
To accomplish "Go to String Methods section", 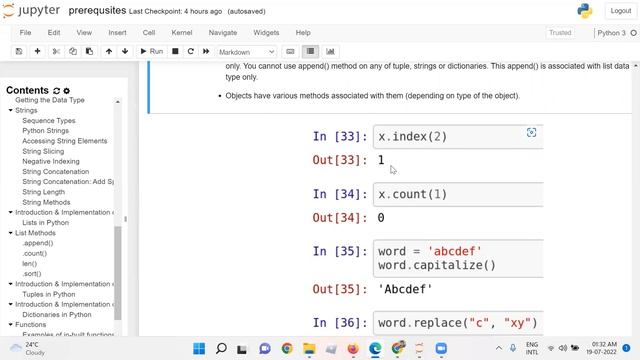I will pyautogui.click(x=46, y=202).
